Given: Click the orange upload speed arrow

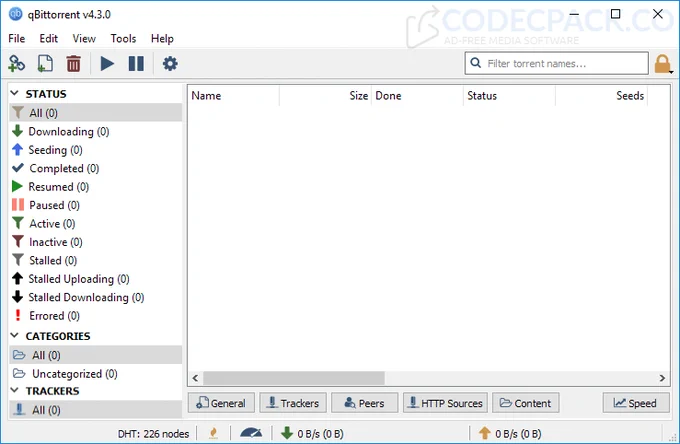Looking at the screenshot, I should [x=484, y=433].
